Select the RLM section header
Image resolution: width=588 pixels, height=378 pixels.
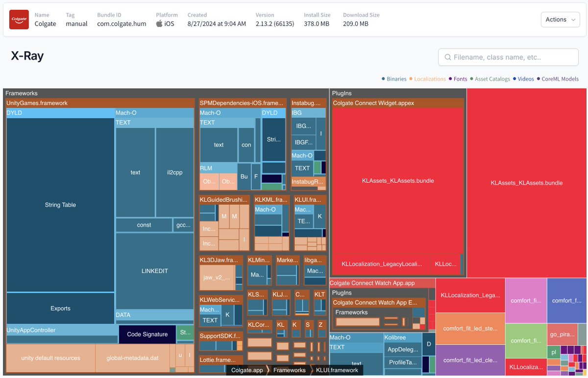(x=218, y=168)
